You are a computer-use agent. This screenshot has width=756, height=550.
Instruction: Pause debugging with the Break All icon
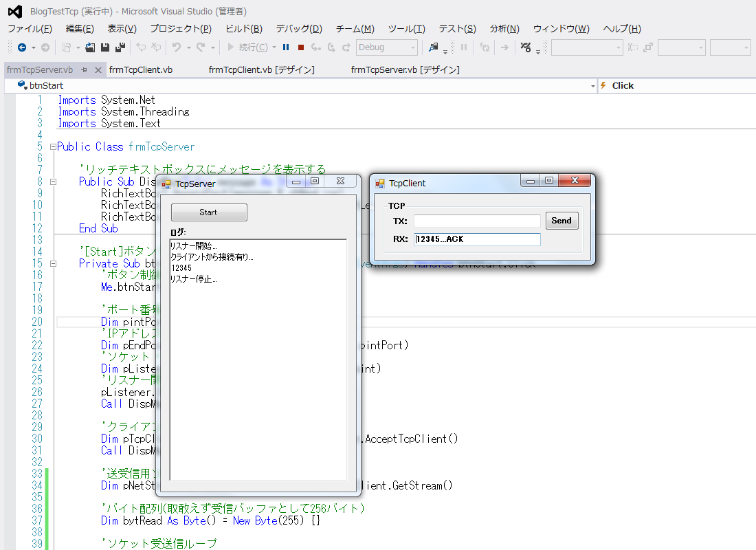[286, 47]
